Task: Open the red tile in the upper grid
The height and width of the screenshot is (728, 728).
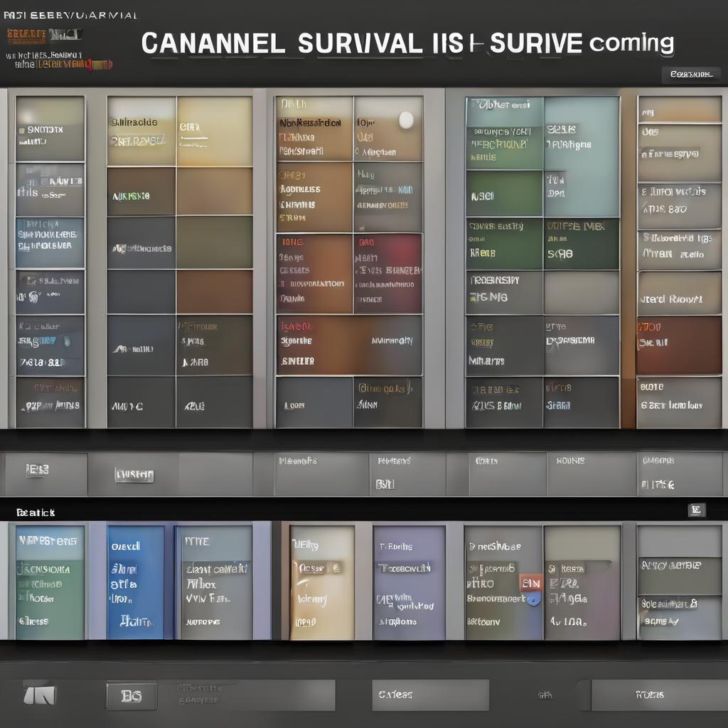Action: coord(387,273)
